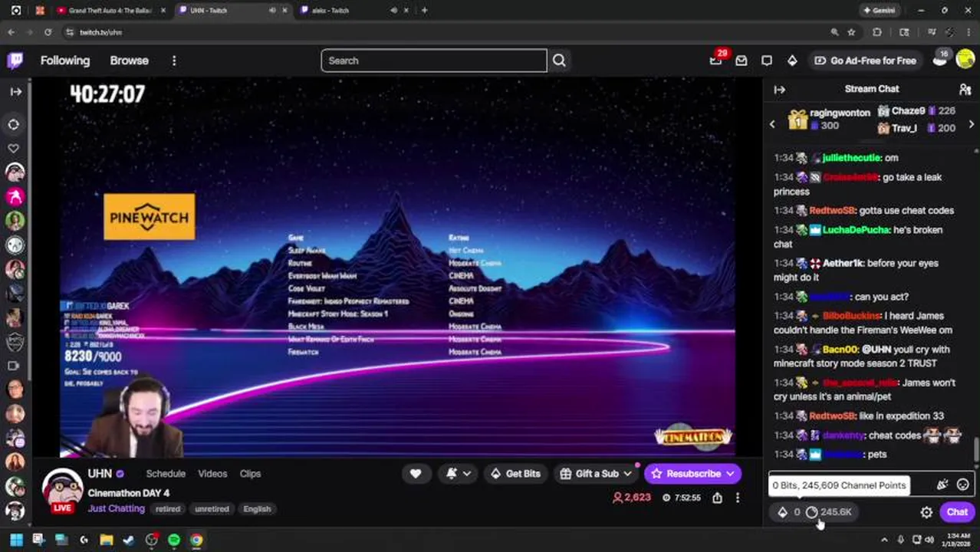Open the whispers inbox envelope icon
980x552 pixels.
(x=742, y=61)
